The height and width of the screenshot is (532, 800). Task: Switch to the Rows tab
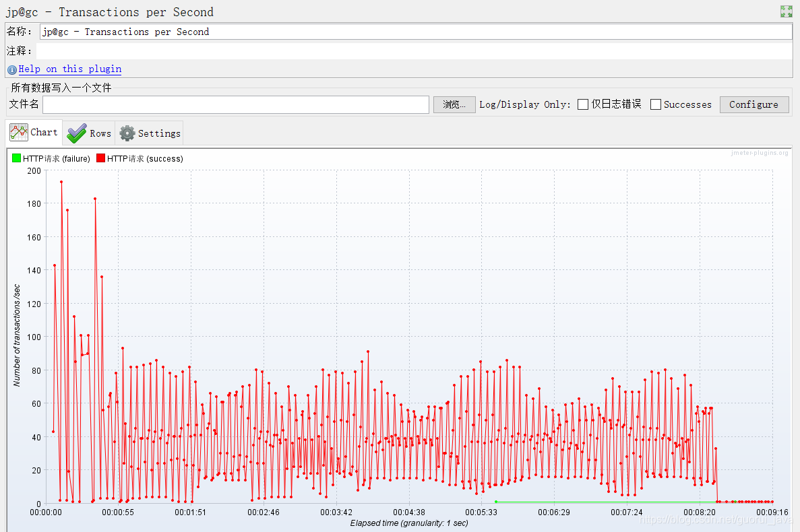[x=89, y=133]
